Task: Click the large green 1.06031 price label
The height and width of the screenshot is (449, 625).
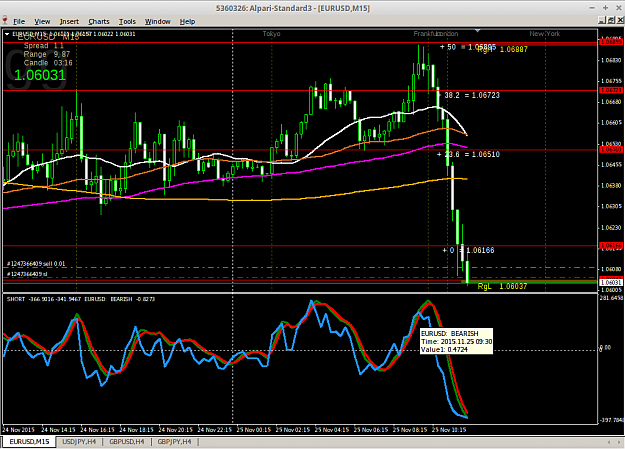Action: point(40,75)
